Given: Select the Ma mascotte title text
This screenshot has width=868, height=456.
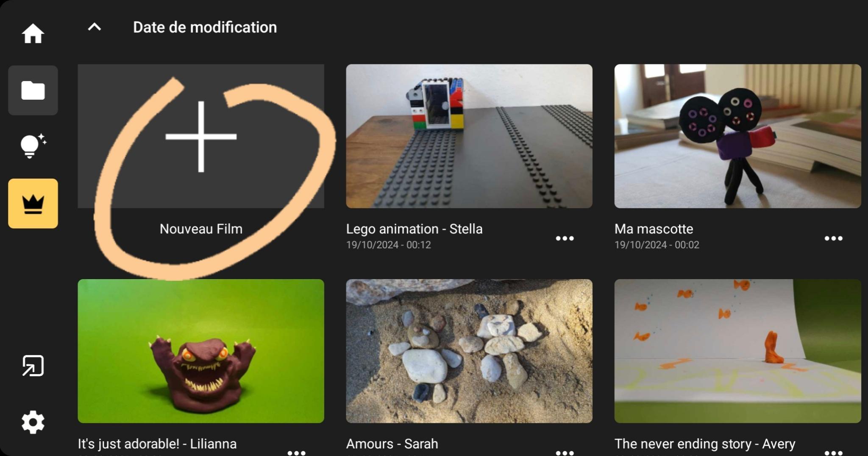Looking at the screenshot, I should [x=654, y=229].
